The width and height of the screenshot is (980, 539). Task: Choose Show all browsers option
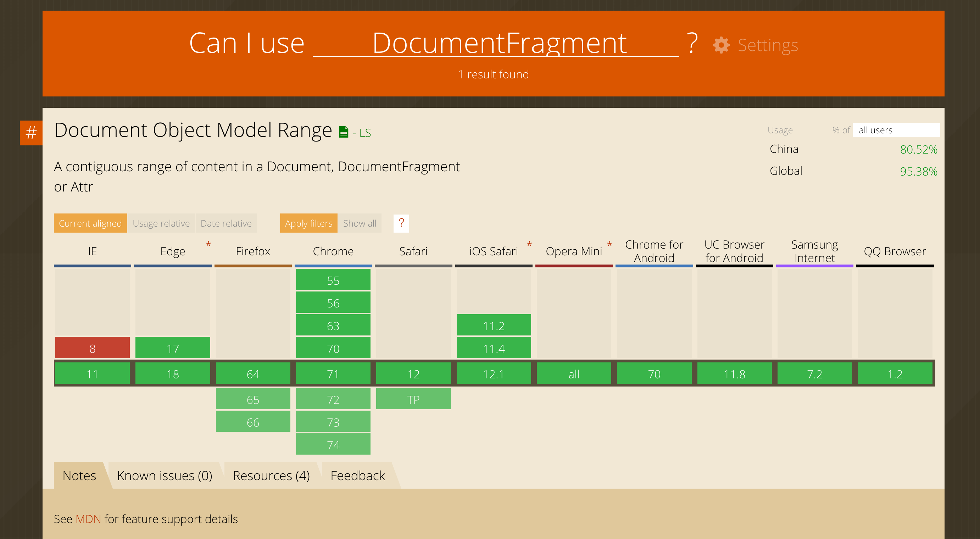(x=360, y=223)
